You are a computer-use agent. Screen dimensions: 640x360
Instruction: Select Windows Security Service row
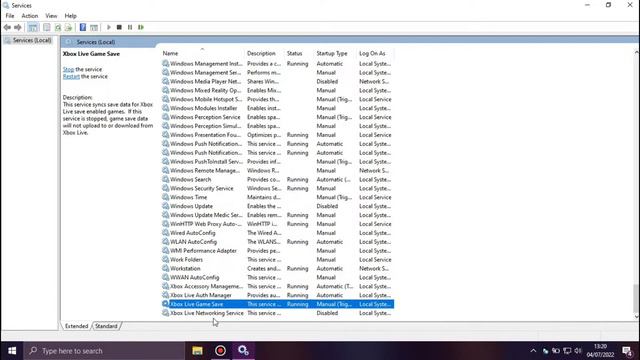(x=278, y=189)
